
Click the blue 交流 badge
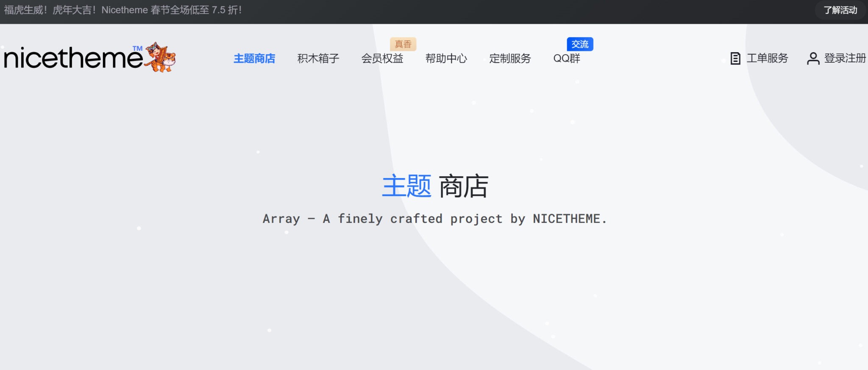coord(580,44)
